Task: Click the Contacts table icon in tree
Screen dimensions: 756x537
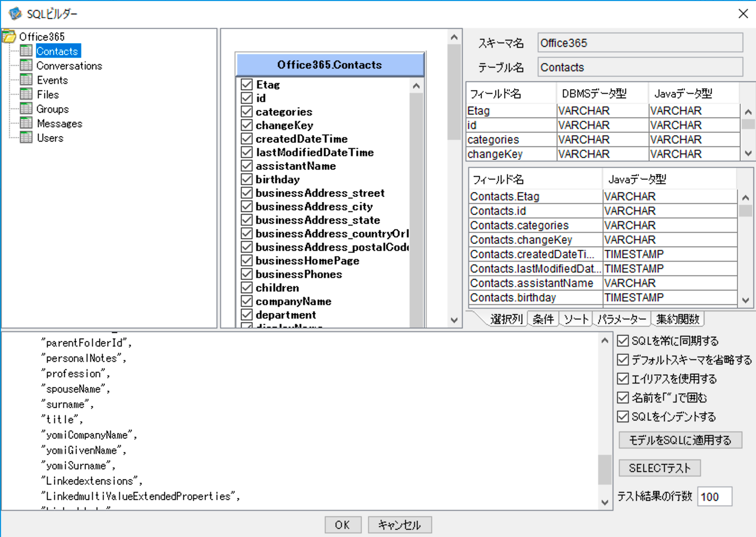Action: 26,51
